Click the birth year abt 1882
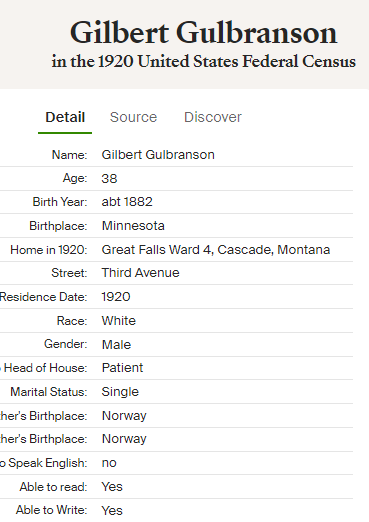The height and width of the screenshot is (522, 369). coord(127,202)
